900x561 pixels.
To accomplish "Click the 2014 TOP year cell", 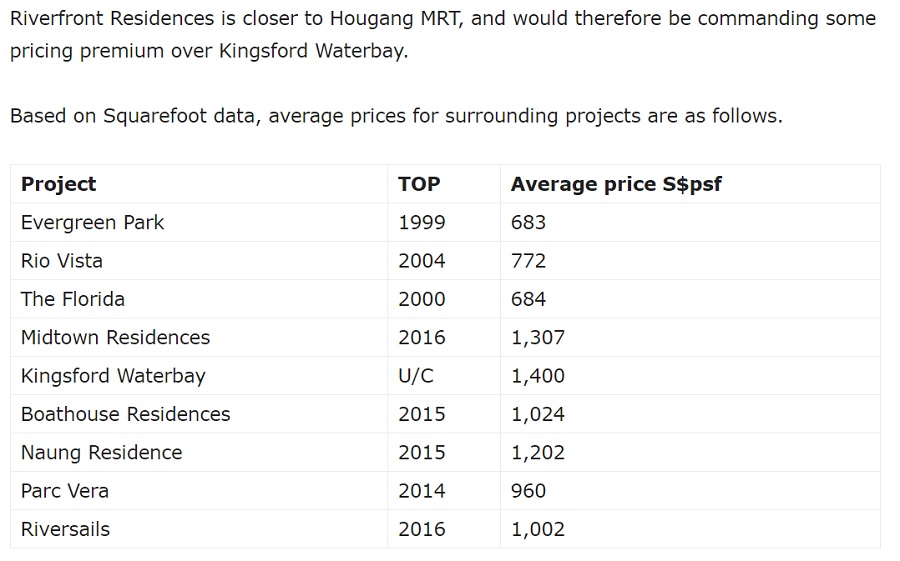I will [422, 491].
